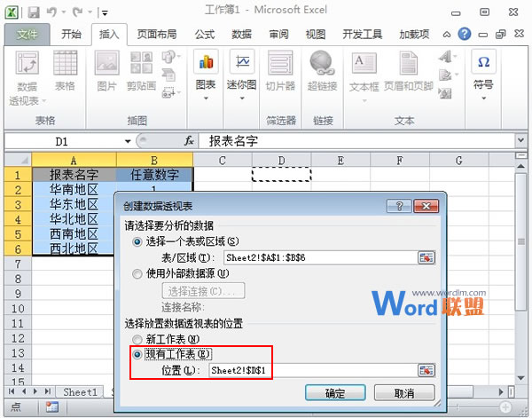Select the 现有工作表 radio option
Screen dimensions: 532x418
(137, 353)
